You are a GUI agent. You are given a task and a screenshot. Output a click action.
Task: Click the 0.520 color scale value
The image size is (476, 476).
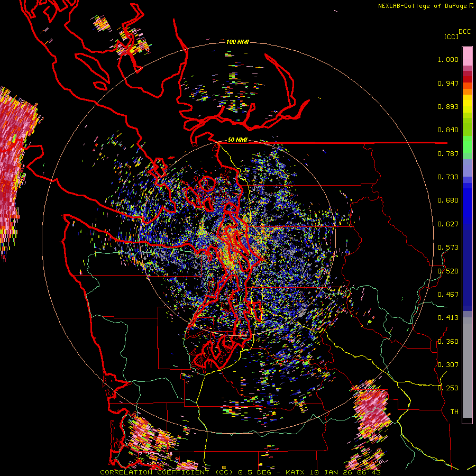coord(448,271)
